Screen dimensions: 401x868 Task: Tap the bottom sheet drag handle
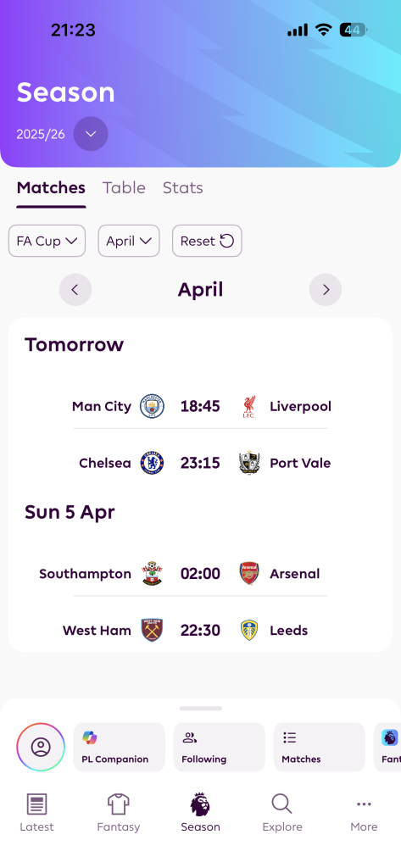point(200,708)
